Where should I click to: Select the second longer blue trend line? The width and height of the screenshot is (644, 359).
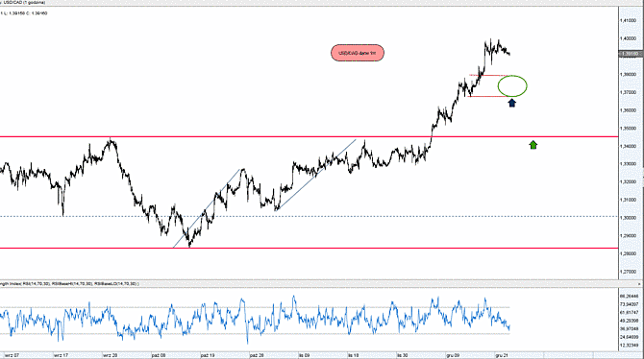click(316, 175)
